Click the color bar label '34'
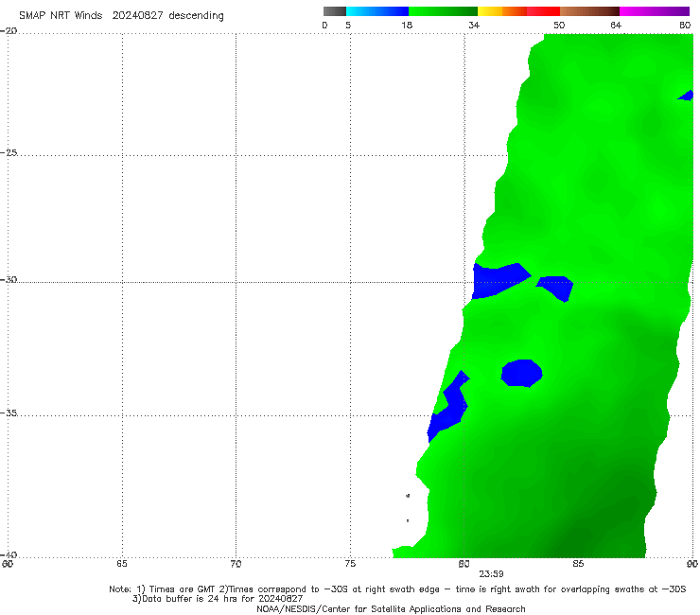This screenshot has height=615, width=700. click(x=474, y=25)
